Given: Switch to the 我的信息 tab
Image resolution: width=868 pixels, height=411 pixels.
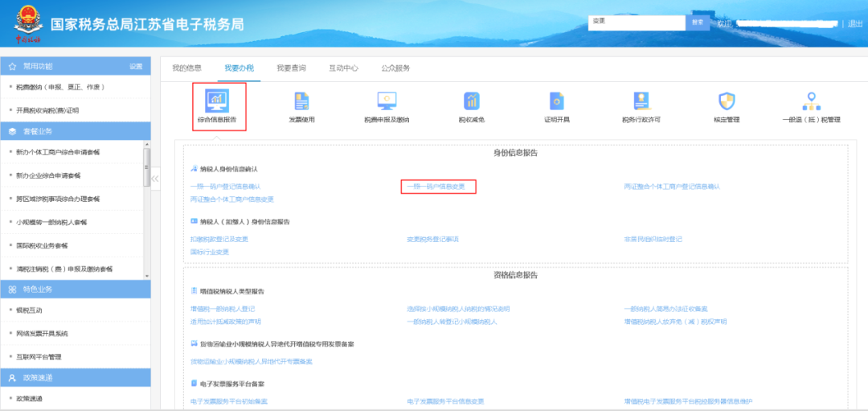Looking at the screenshot, I should (x=186, y=68).
